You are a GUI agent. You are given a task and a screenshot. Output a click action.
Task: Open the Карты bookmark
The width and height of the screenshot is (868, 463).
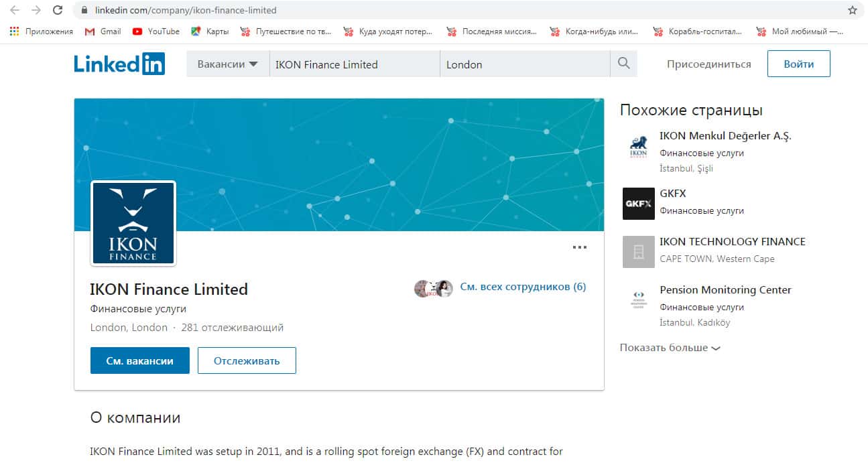tap(210, 31)
